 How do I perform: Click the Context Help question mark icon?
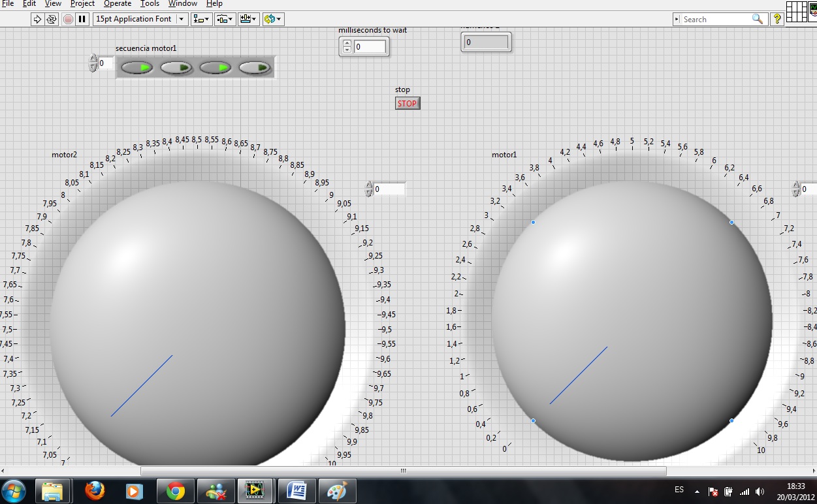777,19
